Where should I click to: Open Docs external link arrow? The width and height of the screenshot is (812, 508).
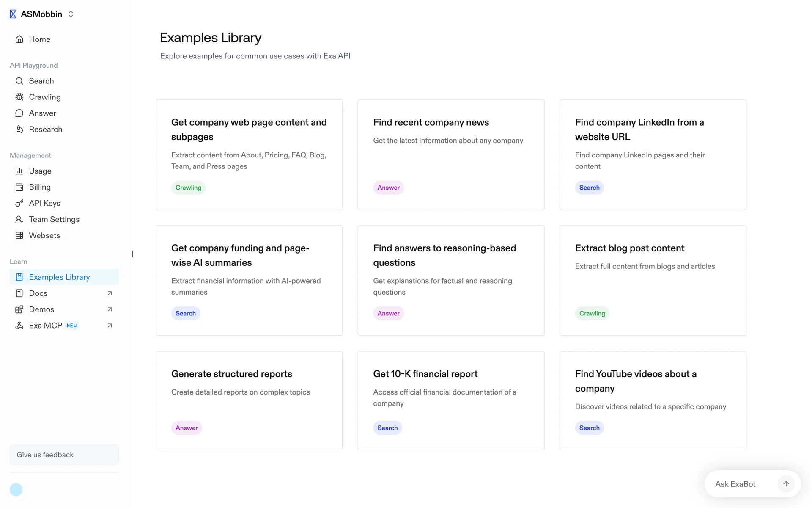(110, 293)
